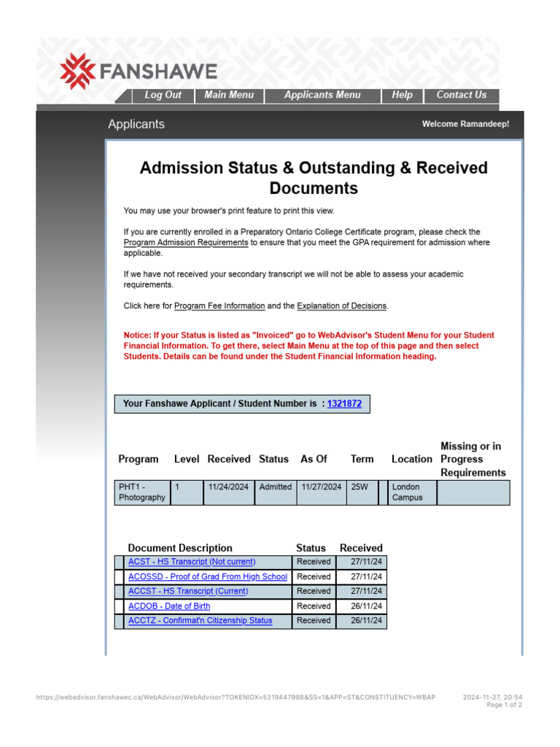The width and height of the screenshot is (560, 747).
Task: Click the 11/27/2024 as-of date cell
Action: click(322, 492)
